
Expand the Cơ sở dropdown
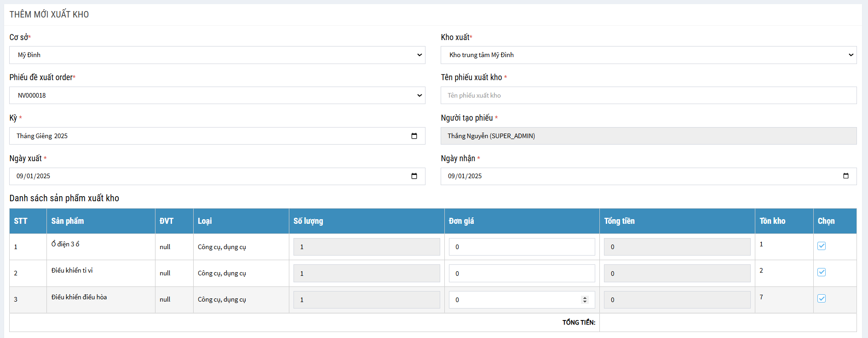[217, 55]
